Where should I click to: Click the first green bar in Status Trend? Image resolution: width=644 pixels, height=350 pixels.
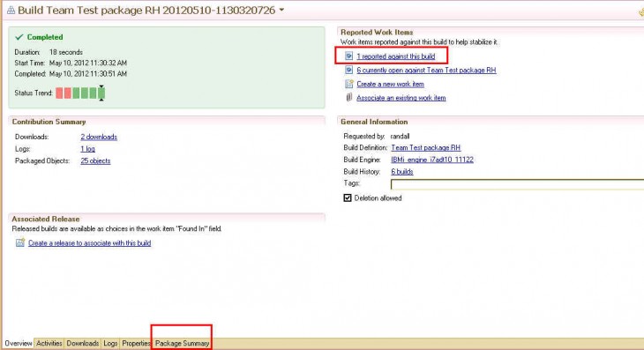click(x=76, y=93)
